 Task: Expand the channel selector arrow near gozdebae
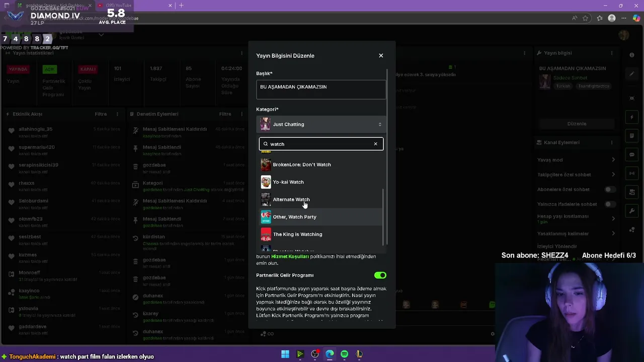[x=101, y=35]
